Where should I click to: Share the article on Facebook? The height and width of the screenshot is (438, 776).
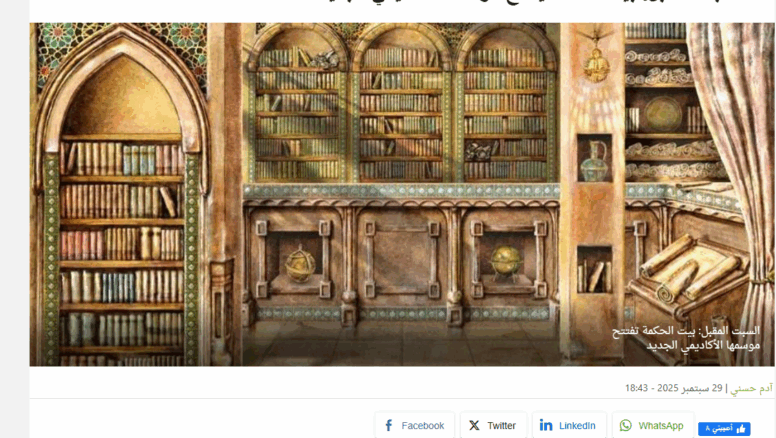[x=415, y=426]
